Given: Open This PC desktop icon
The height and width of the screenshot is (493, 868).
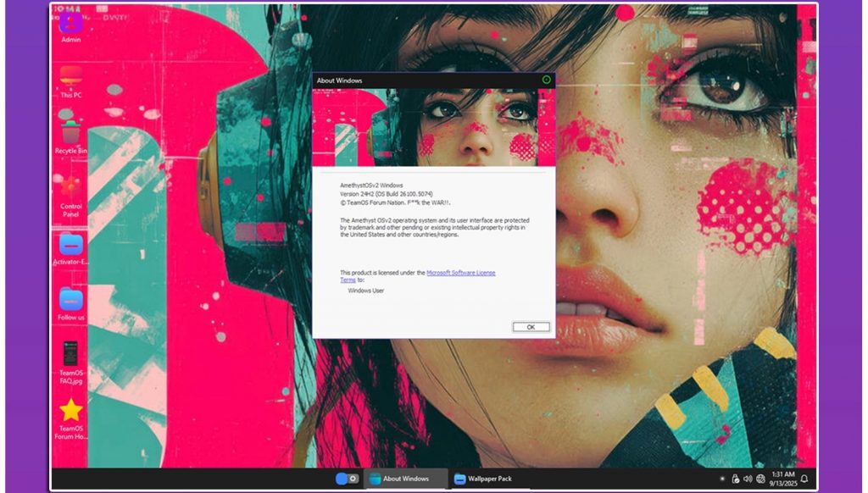Looking at the screenshot, I should click(x=71, y=80).
